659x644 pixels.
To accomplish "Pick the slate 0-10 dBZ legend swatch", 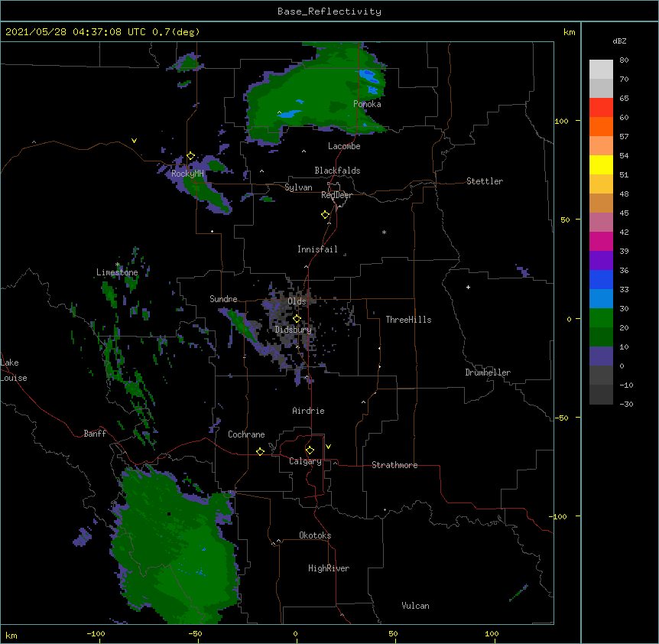I will coord(601,356).
